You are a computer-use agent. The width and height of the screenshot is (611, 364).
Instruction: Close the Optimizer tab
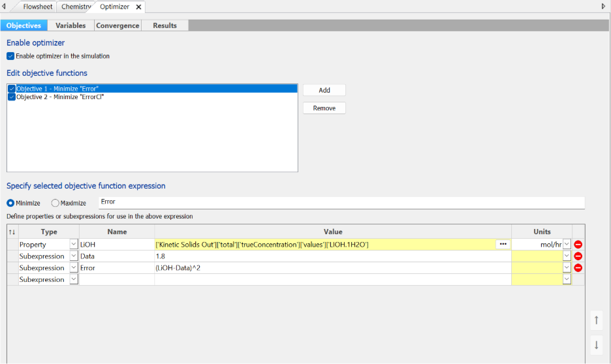coord(138,7)
